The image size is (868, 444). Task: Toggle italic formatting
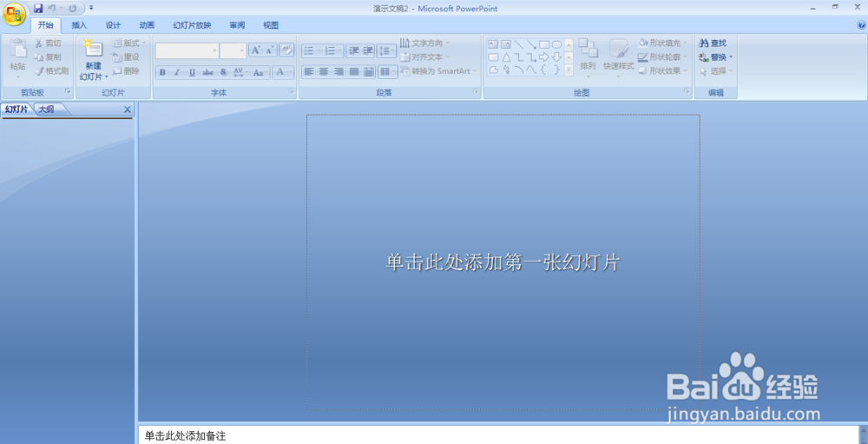[x=177, y=72]
